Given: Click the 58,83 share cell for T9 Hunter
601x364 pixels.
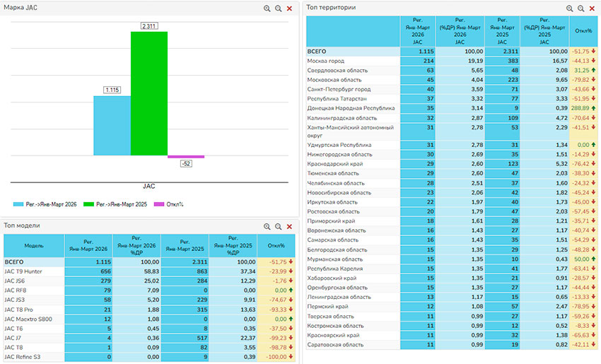Looking at the screenshot, I should tap(136, 271).
